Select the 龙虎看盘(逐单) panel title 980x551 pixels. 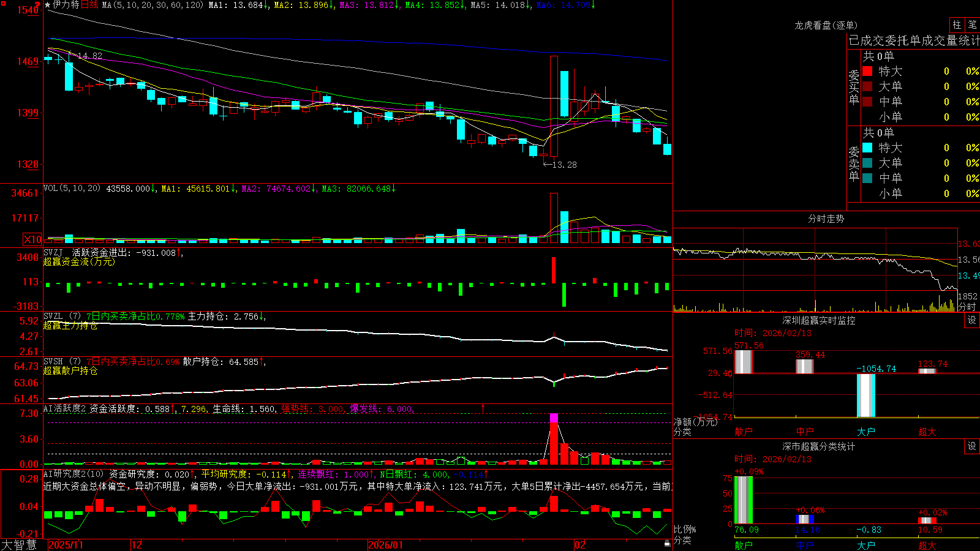pyautogui.click(x=826, y=25)
